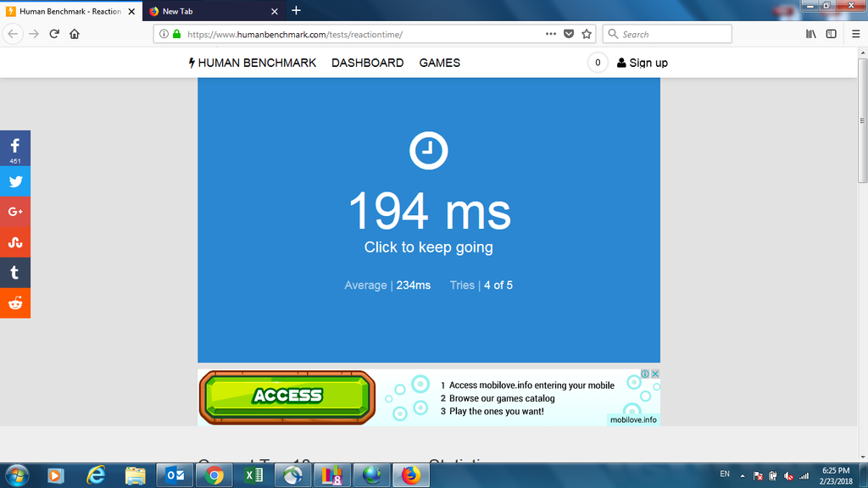Launch Internet Explorer from taskbar
This screenshot has height=488, width=868.
[96, 475]
